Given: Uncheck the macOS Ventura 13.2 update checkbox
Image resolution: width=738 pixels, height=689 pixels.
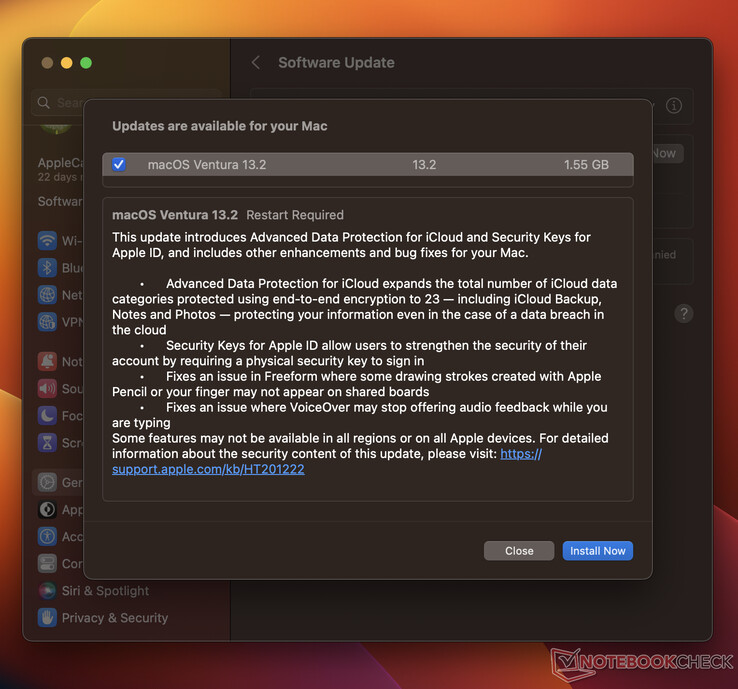Looking at the screenshot, I should 119,164.
